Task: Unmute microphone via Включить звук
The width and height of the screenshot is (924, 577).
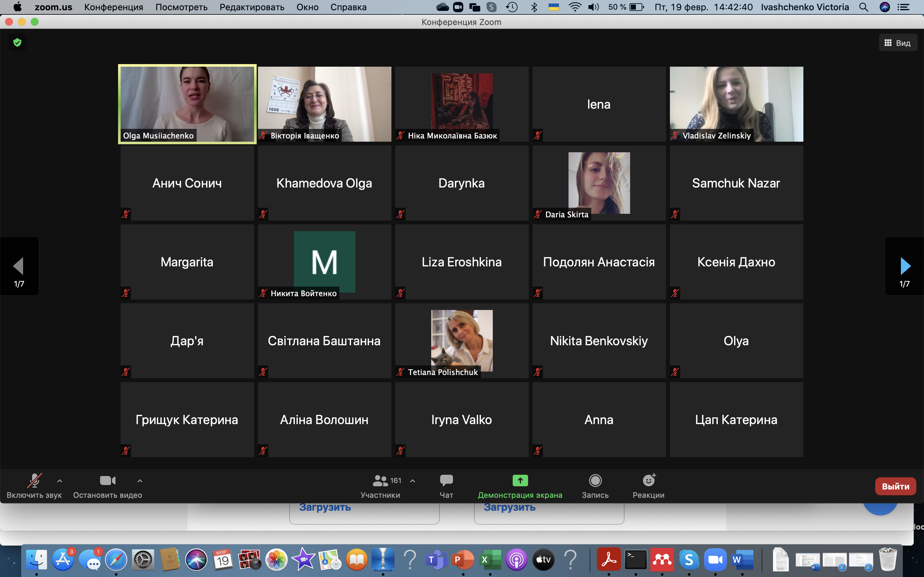Action: pyautogui.click(x=34, y=485)
